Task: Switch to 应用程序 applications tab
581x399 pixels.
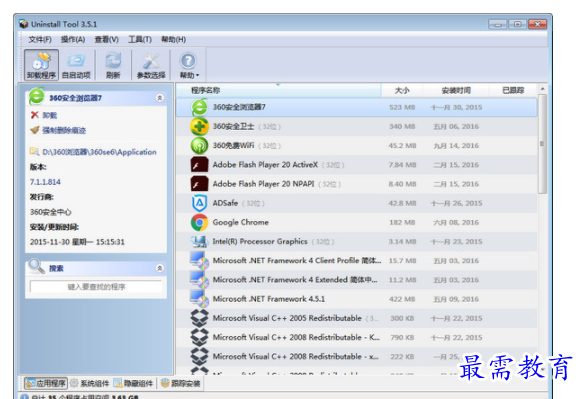Action: point(46,383)
